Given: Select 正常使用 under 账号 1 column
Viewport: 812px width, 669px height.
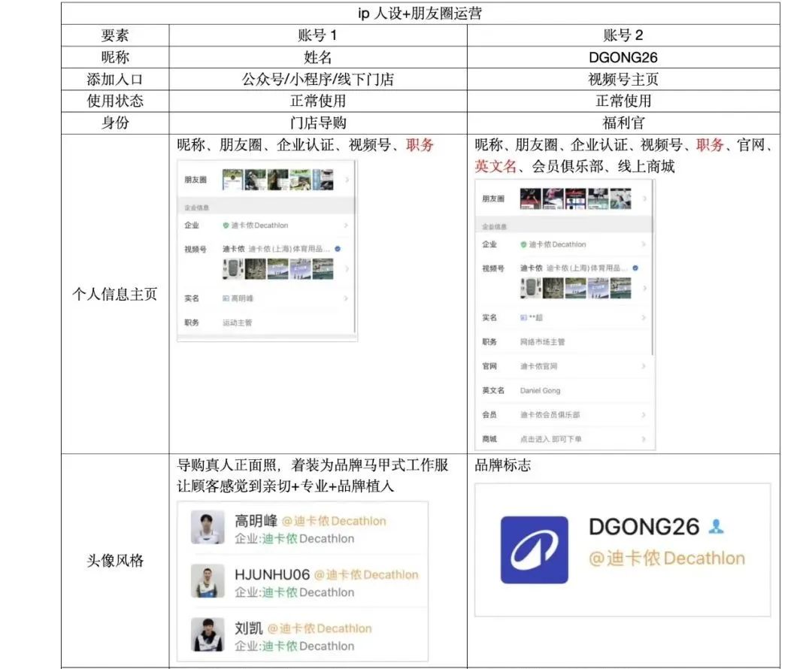Looking at the screenshot, I should pyautogui.click(x=317, y=101).
